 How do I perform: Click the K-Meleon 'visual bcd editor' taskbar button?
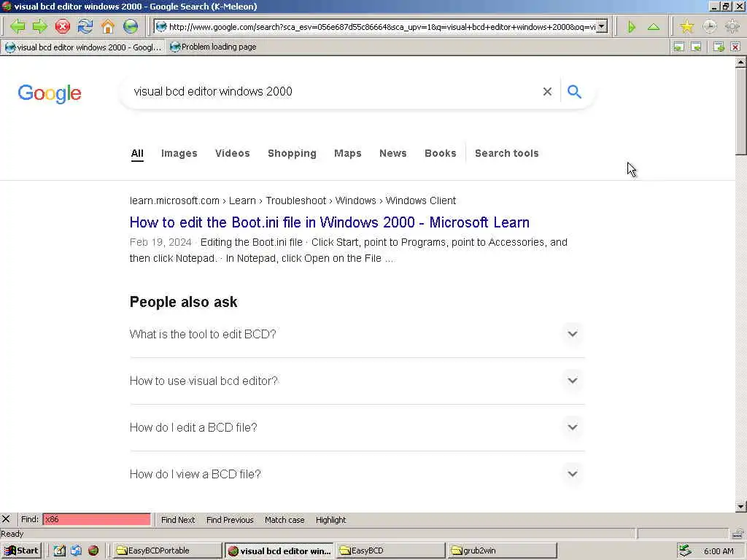(279, 551)
